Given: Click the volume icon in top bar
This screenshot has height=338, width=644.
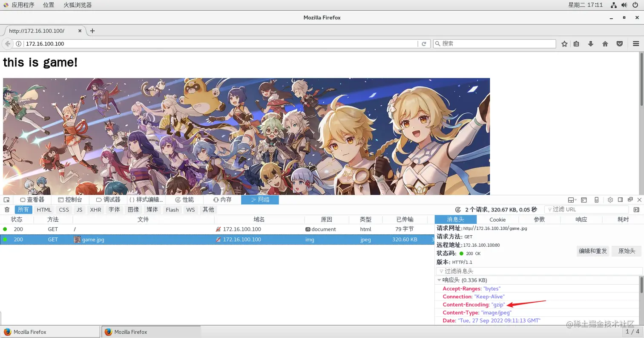Looking at the screenshot, I should tap(624, 5).
